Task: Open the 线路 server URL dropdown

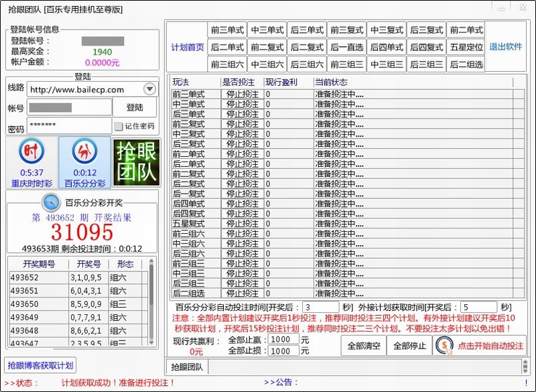Action: click(x=149, y=89)
